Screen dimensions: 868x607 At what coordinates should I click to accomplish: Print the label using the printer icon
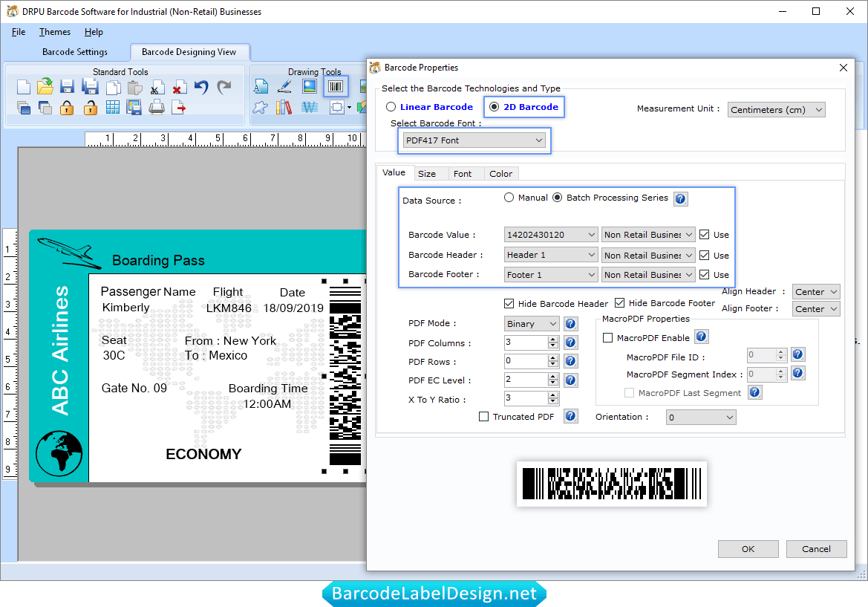[x=157, y=107]
